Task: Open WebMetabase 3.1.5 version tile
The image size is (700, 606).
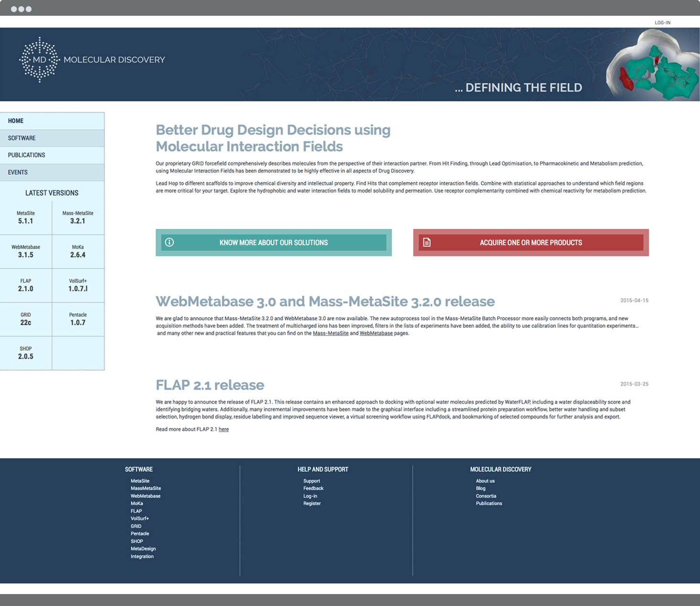Action: 26,251
